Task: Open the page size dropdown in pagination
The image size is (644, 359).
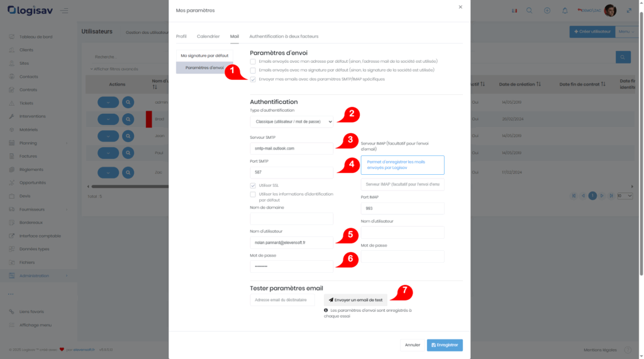Action: (625, 196)
